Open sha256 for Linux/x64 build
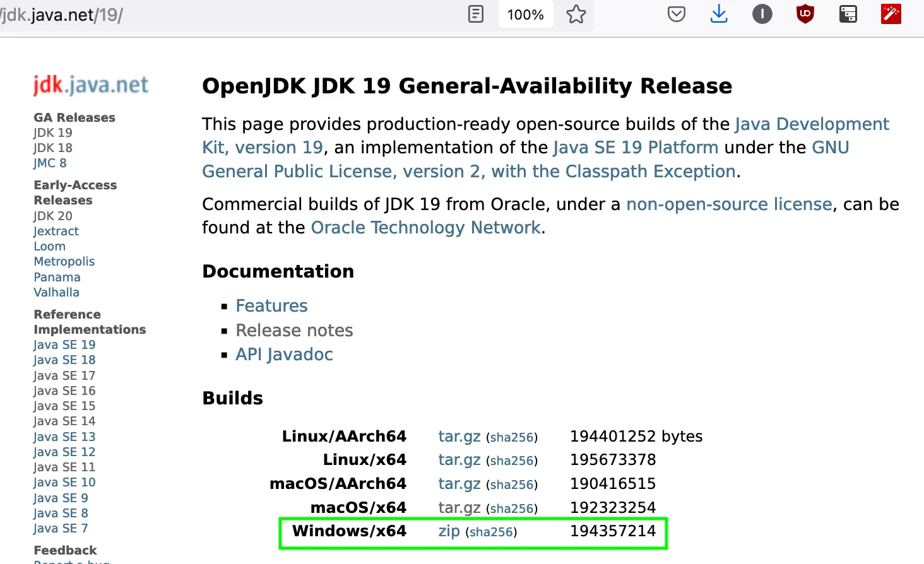Image resolution: width=924 pixels, height=564 pixels. (512, 461)
